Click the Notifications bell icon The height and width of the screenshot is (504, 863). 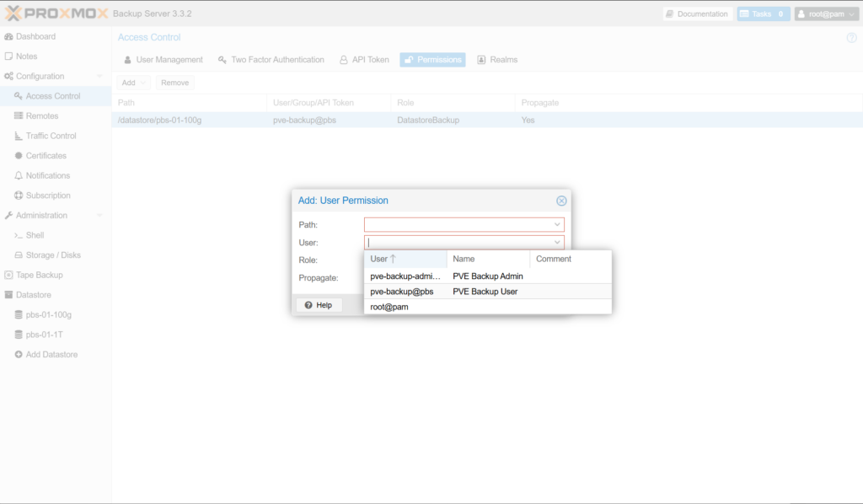click(19, 175)
